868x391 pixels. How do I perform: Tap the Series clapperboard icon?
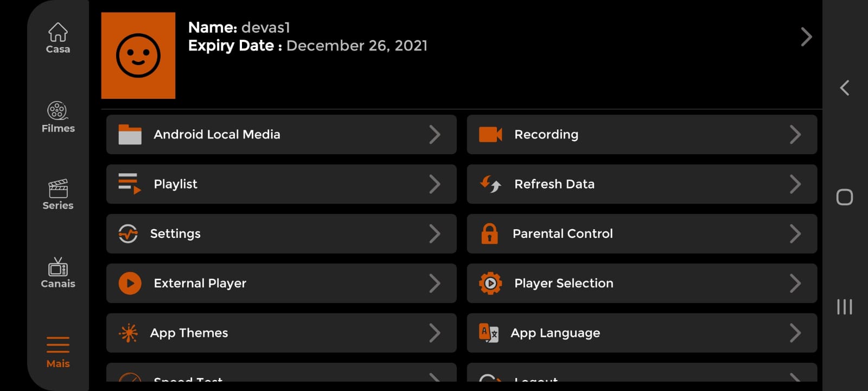pyautogui.click(x=58, y=189)
